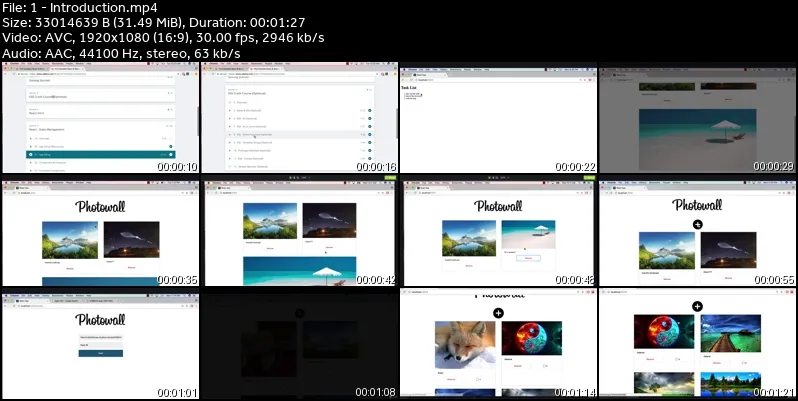This screenshot has height=401, width=798.
Task: Click the description input field in the 00:01:01 frame
Action: (x=100, y=345)
